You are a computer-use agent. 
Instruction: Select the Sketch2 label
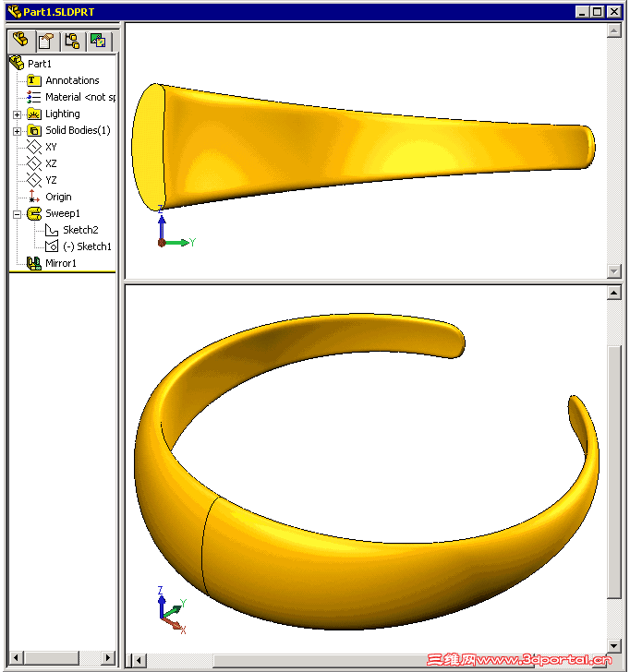point(80,230)
